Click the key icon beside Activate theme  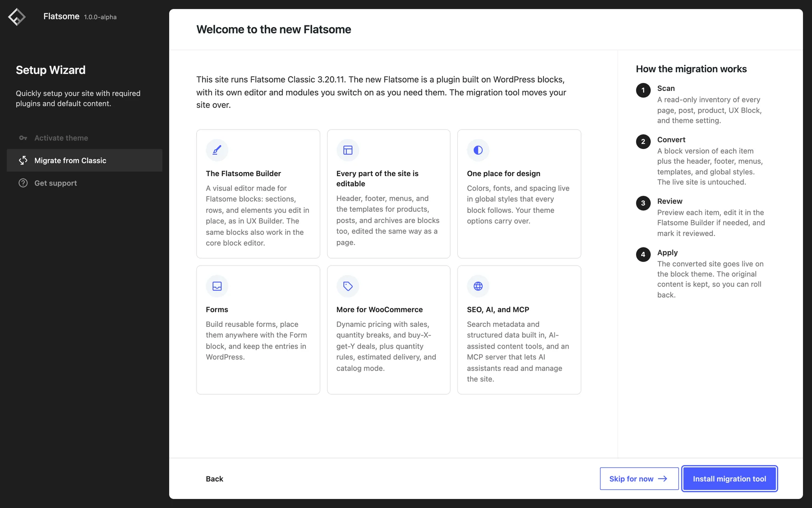(23, 138)
